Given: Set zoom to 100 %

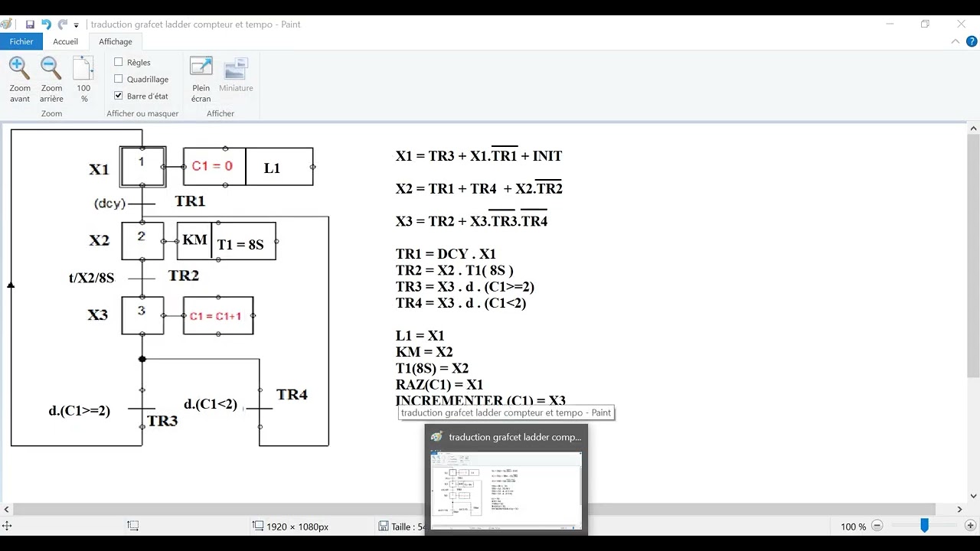Looking at the screenshot, I should (83, 80).
